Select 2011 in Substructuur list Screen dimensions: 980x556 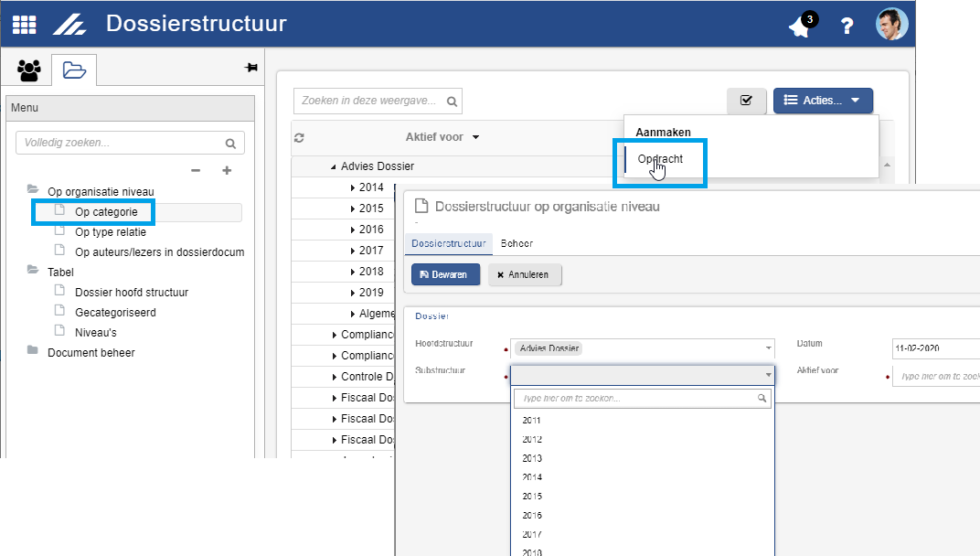pos(531,421)
